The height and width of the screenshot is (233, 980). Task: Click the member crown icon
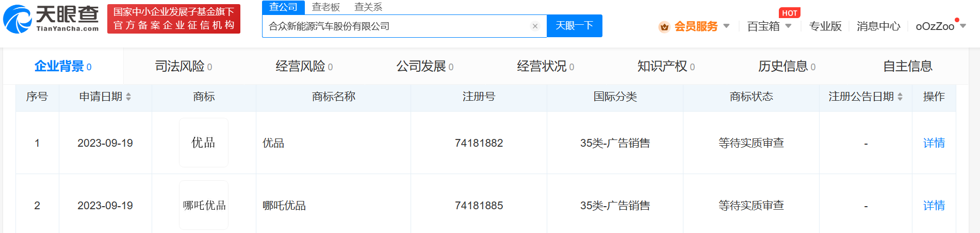point(664,26)
